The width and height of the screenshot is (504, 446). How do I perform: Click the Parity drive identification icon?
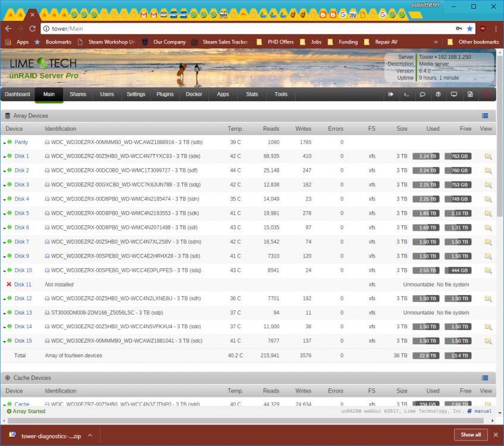[47, 142]
